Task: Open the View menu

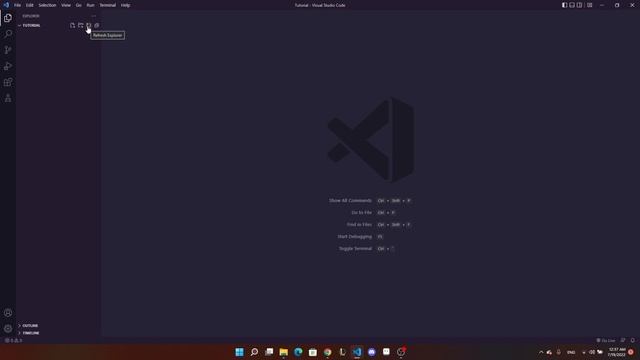Action: pyautogui.click(x=66, y=5)
